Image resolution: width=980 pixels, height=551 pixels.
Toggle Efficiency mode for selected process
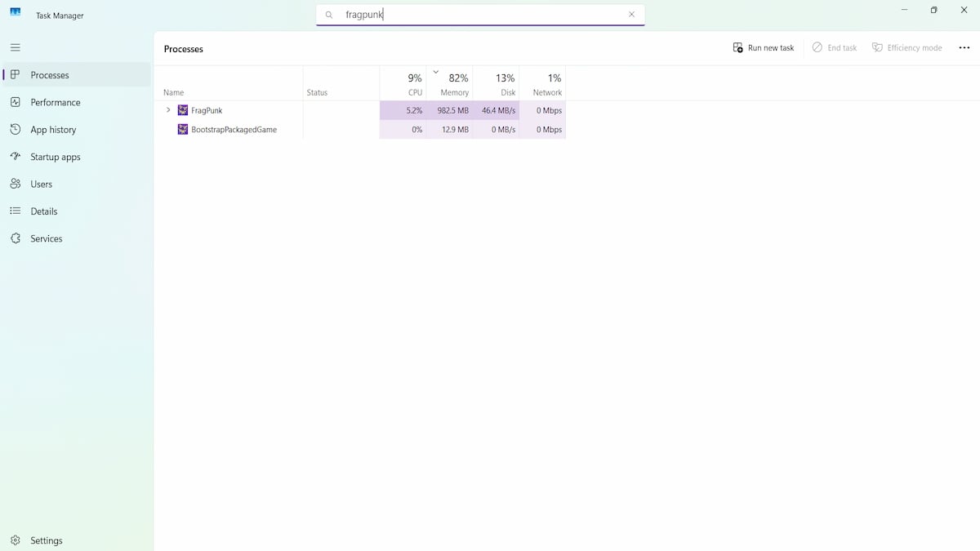pos(906,47)
